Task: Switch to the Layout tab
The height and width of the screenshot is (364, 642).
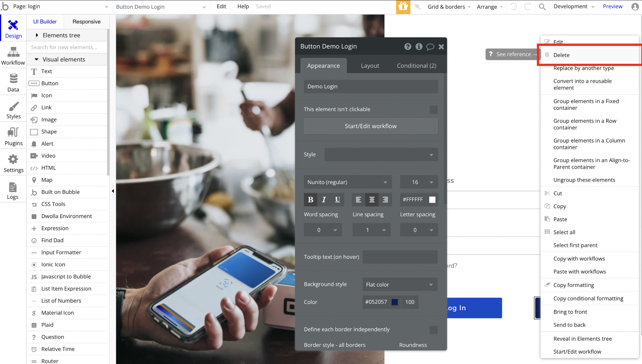Action: (x=370, y=65)
